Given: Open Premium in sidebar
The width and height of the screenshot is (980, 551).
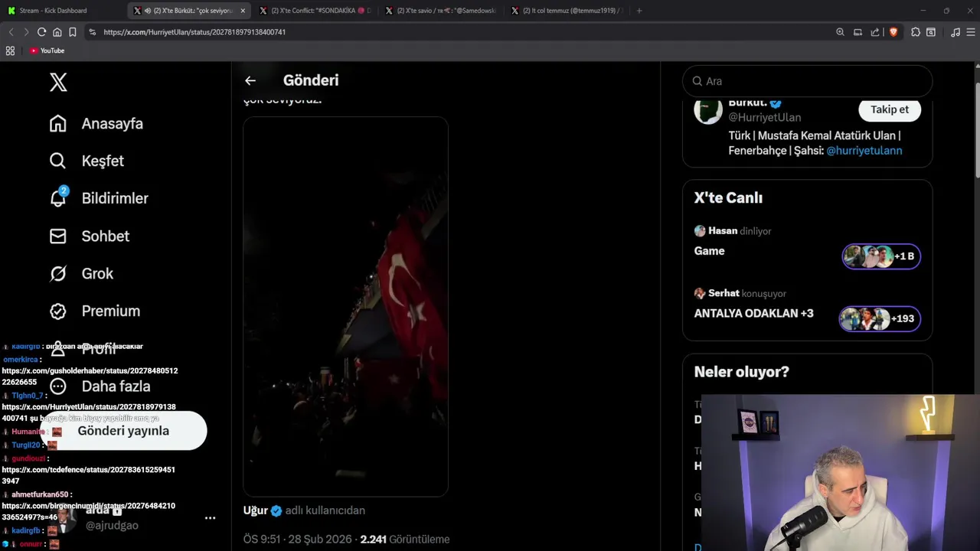Looking at the screenshot, I should tap(95, 311).
